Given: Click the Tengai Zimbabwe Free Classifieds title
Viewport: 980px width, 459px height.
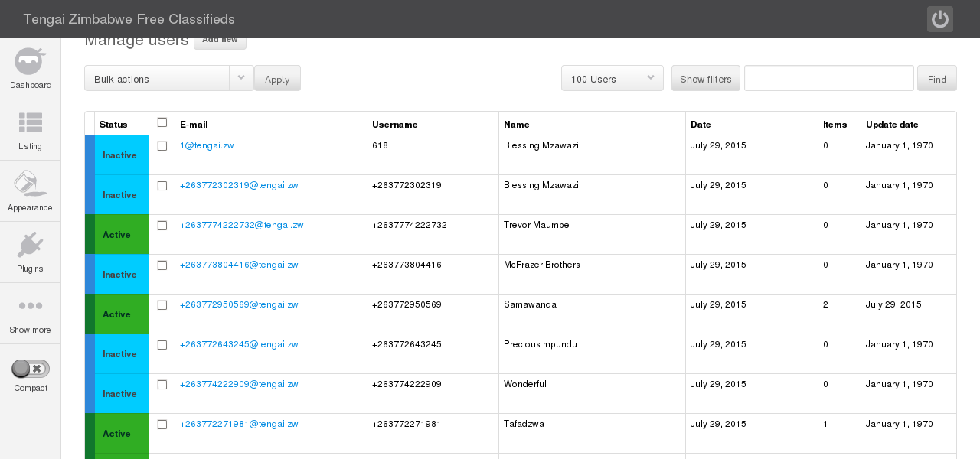Looking at the screenshot, I should tap(129, 19).
